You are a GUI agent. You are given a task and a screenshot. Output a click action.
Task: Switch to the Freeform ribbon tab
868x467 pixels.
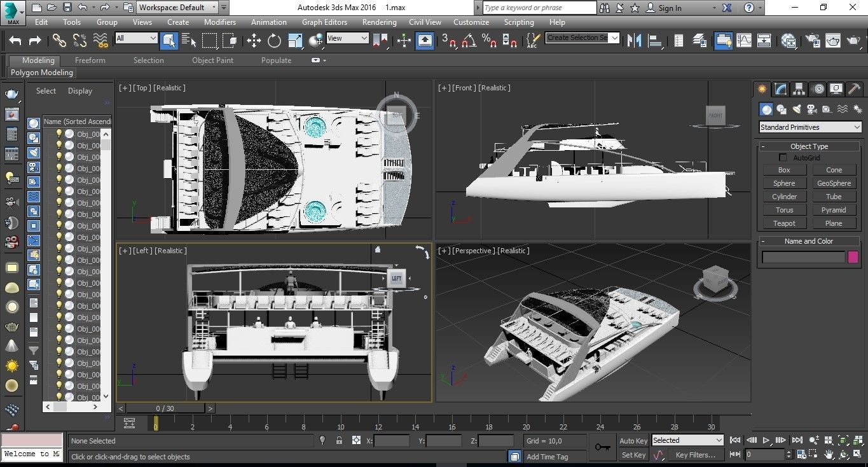coord(90,60)
